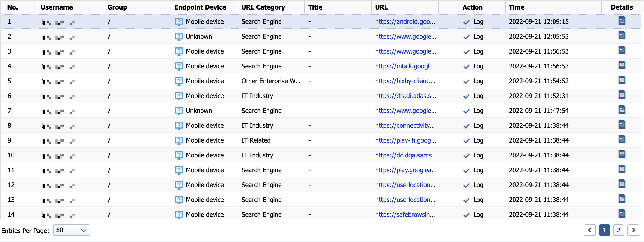The width and height of the screenshot is (644, 242).
Task: Follow the safebrowsin... URL link
Action: click(405, 215)
